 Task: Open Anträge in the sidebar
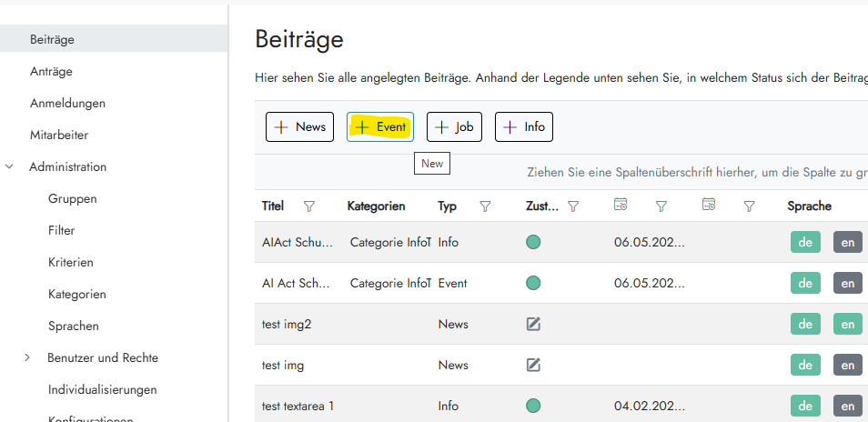[x=51, y=71]
